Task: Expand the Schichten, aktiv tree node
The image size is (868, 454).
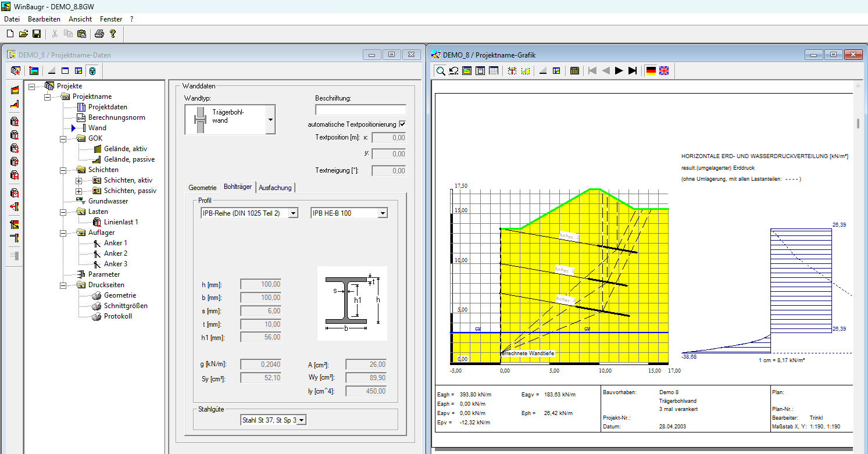Action: pyautogui.click(x=79, y=180)
